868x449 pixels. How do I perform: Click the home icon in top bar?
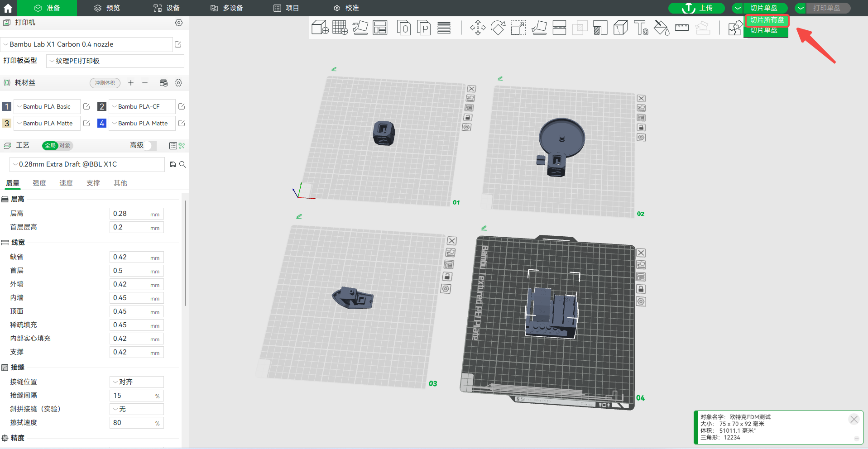pyautogui.click(x=8, y=8)
